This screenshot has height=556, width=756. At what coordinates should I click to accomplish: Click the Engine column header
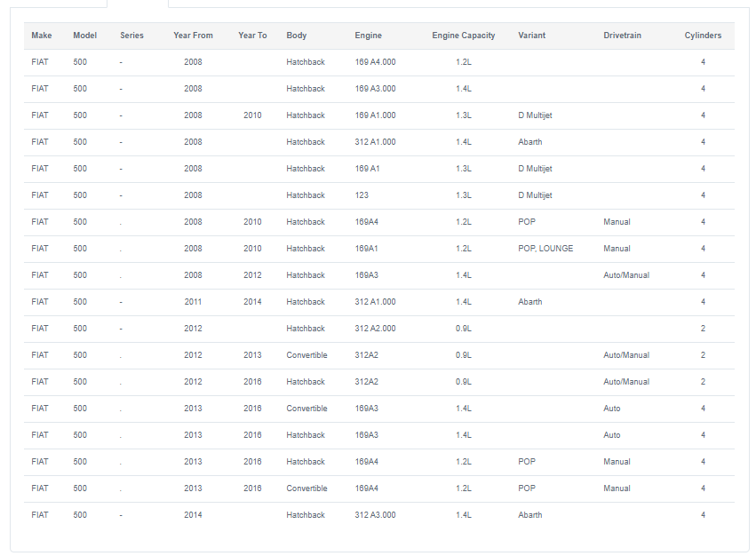369,36
